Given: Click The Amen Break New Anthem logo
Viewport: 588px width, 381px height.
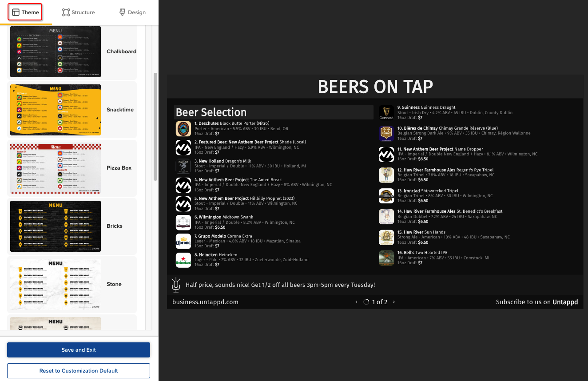Looking at the screenshot, I should 183,185.
